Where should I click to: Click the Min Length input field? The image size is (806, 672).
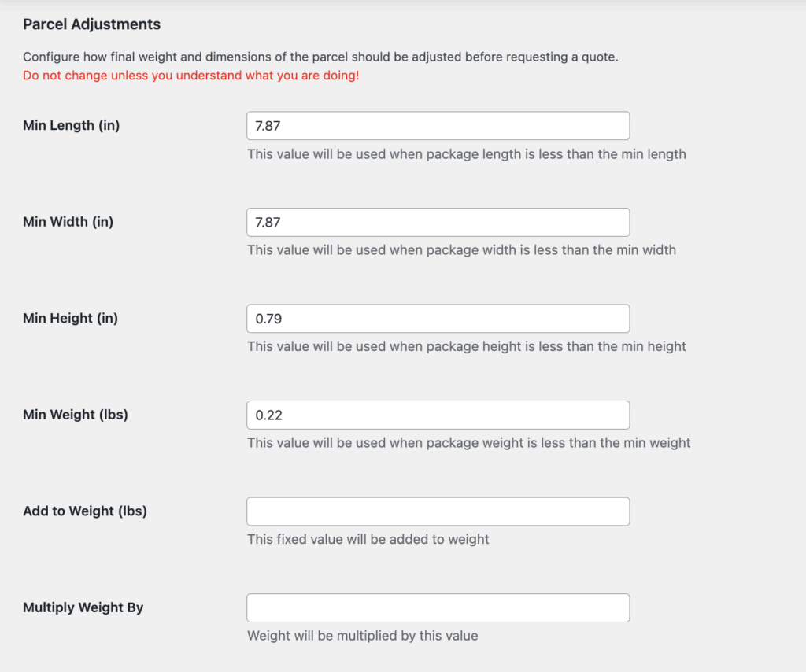coord(438,126)
